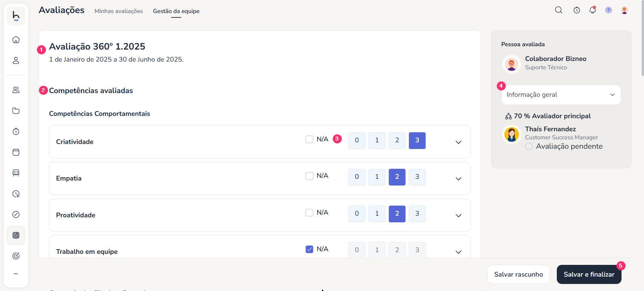Open the calendar icon in sidebar
Image resolution: width=644 pixels, height=291 pixels.
click(16, 152)
